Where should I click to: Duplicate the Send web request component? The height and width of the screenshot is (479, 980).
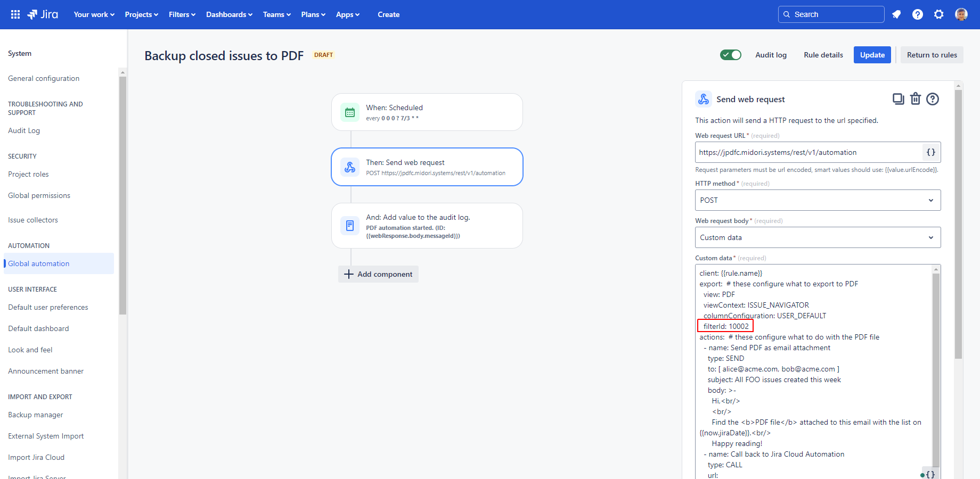[x=899, y=99]
